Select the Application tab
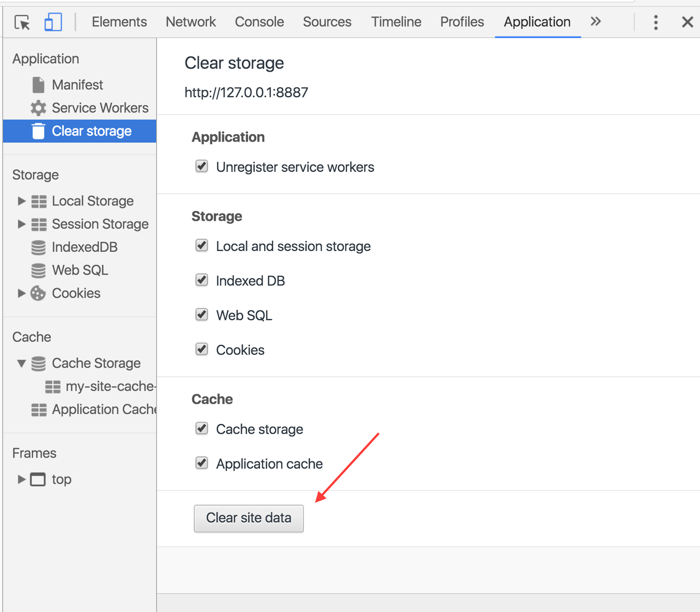The width and height of the screenshot is (700, 612). pyautogui.click(x=537, y=22)
